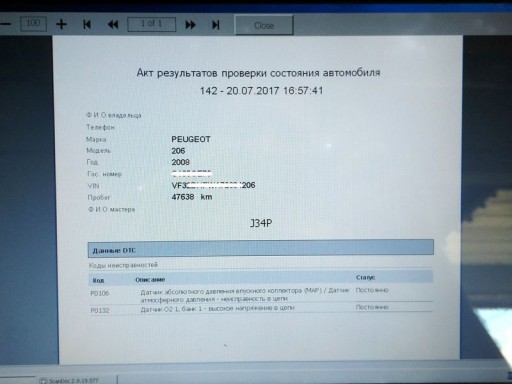This screenshot has width=512, height=384.
Task: Zoom out with the minus icon
Action: [6, 24]
